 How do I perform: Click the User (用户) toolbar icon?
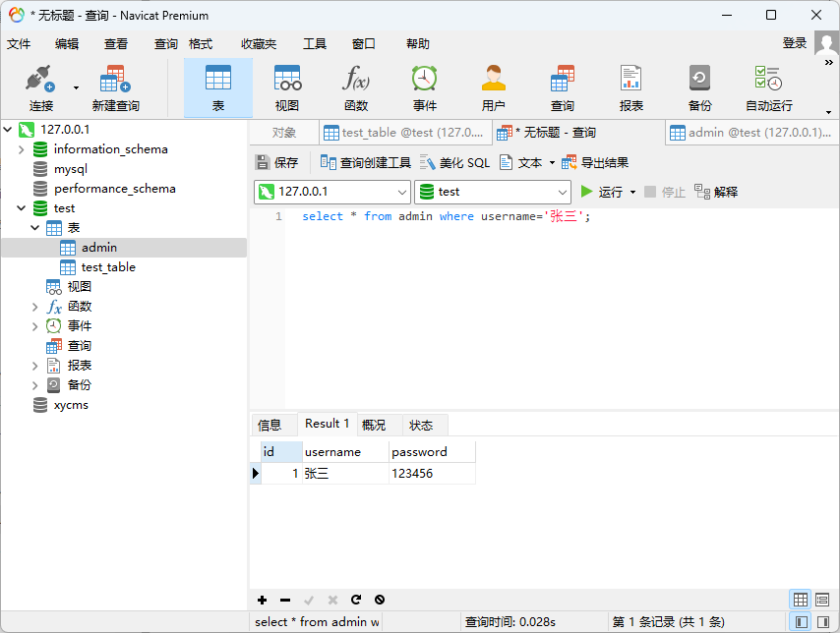pyautogui.click(x=494, y=87)
